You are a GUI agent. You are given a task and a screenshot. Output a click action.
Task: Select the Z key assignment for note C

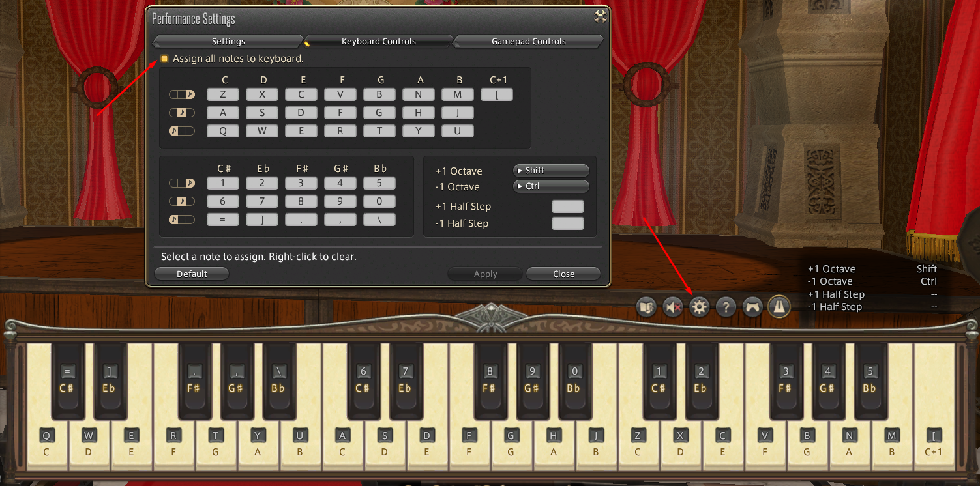[223, 94]
